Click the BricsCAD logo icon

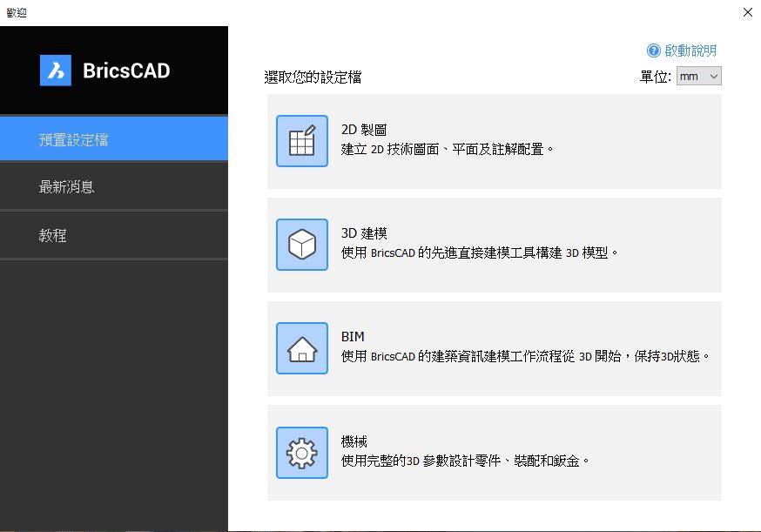56,71
